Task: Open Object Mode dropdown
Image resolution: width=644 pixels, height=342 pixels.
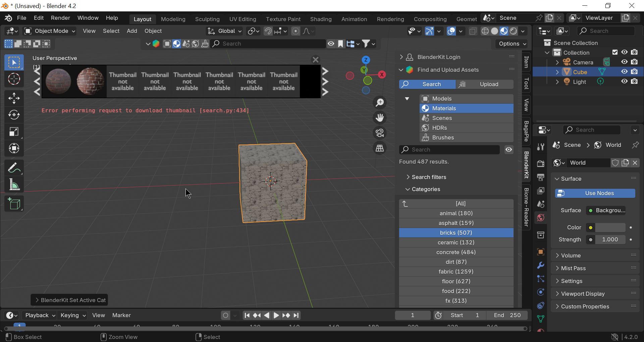Action: 50,31
